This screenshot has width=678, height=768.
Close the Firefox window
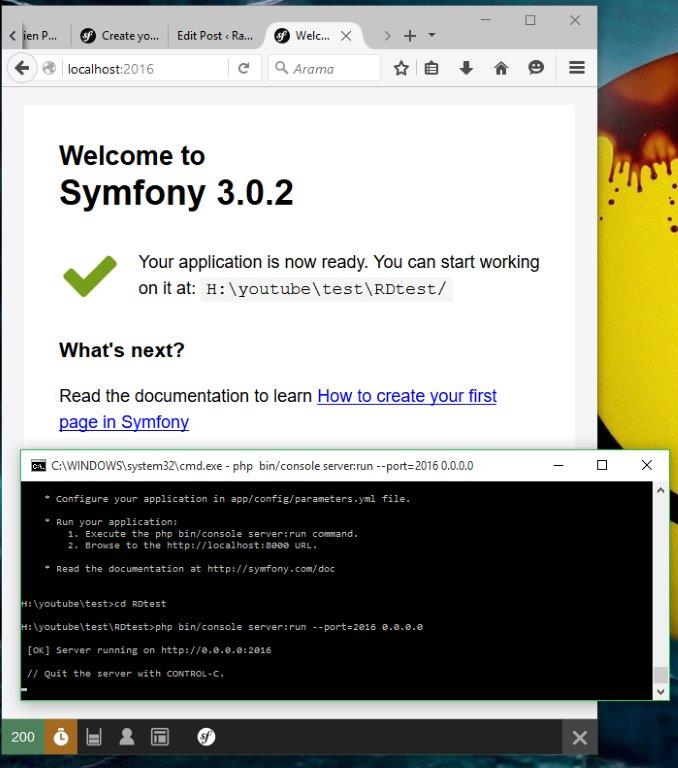tap(575, 20)
